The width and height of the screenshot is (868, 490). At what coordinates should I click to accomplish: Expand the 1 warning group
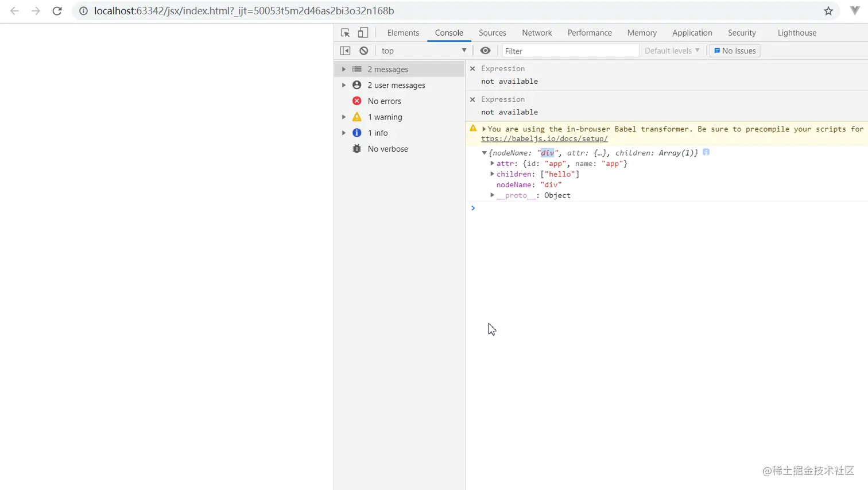(344, 117)
